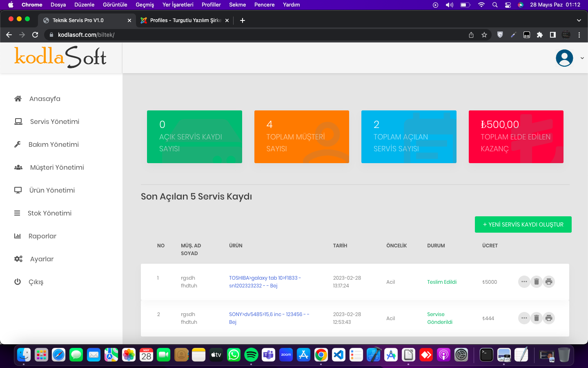
Task: Open more options for first service record
Action: (524, 282)
